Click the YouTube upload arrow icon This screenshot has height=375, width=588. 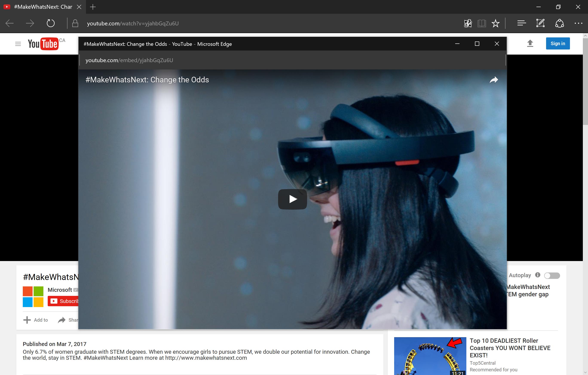[530, 43]
